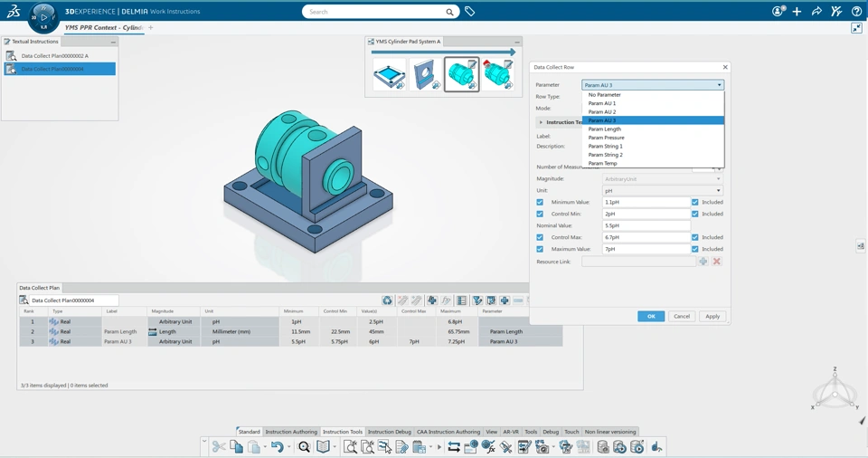868x458 pixels.
Task: Select Data Collect Plan00000002 A in Textual Instructions
Action: pos(60,56)
